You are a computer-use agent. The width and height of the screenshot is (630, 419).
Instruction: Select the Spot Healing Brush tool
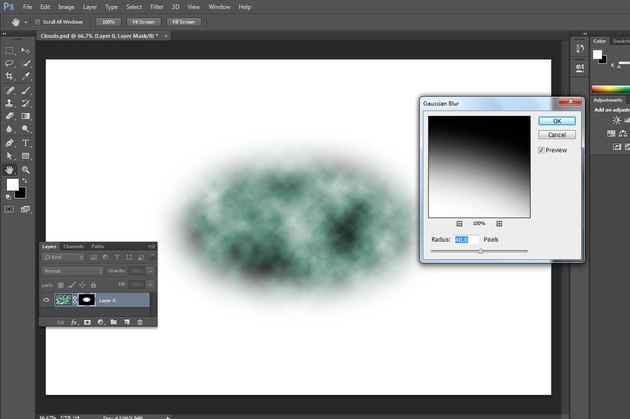click(x=9, y=90)
